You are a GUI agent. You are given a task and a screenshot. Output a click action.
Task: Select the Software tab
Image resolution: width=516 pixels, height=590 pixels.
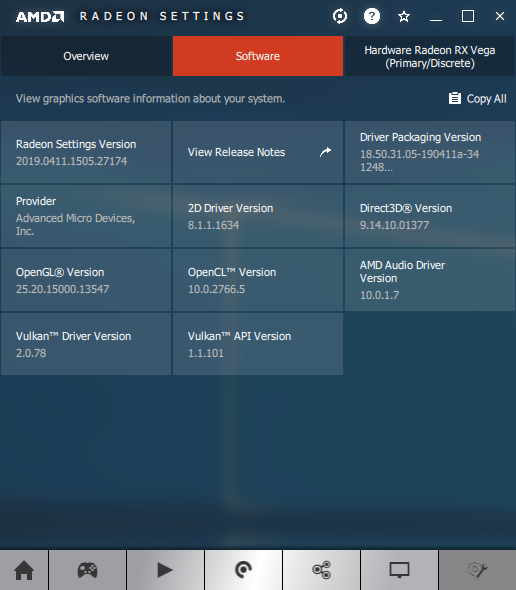pyautogui.click(x=258, y=56)
